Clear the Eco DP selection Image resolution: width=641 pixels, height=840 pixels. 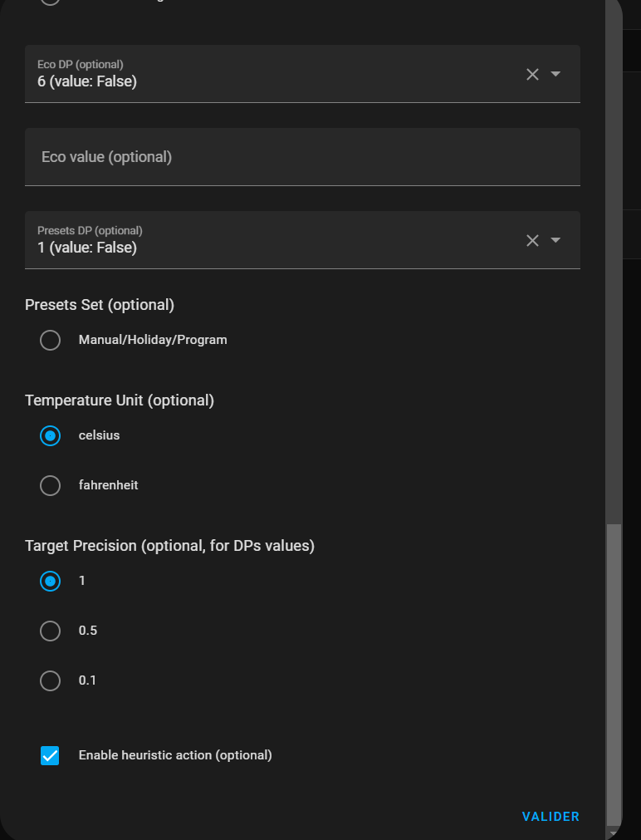click(x=532, y=74)
